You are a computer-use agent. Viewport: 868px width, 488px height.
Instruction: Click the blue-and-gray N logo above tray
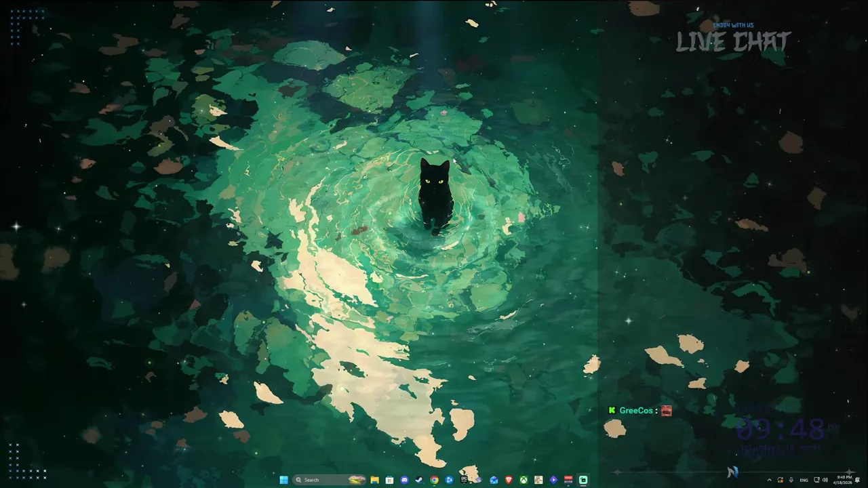point(733,472)
